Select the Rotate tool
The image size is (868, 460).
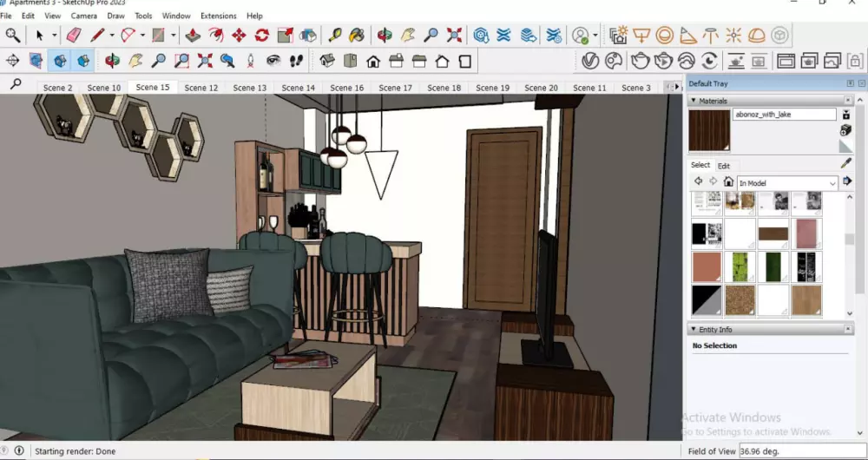click(261, 36)
